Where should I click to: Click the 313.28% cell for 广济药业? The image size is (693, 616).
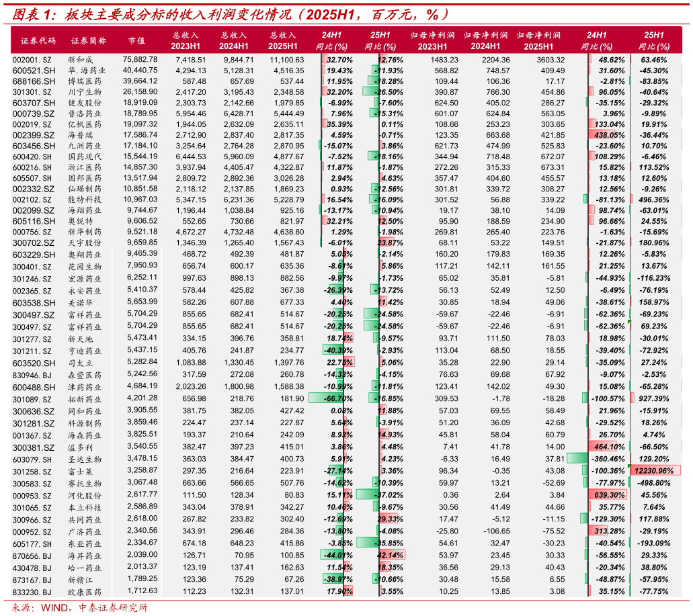609,531
